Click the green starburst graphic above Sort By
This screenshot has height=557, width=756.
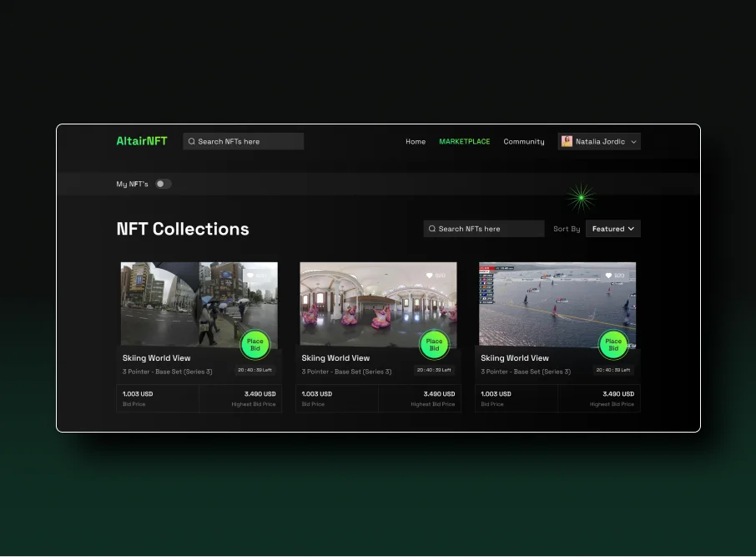(x=580, y=197)
